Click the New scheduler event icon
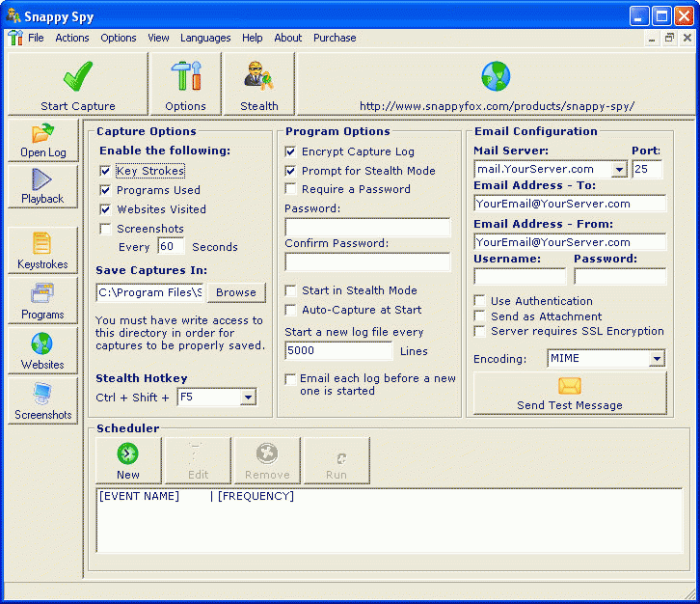Image resolution: width=700 pixels, height=604 pixels. click(x=128, y=453)
